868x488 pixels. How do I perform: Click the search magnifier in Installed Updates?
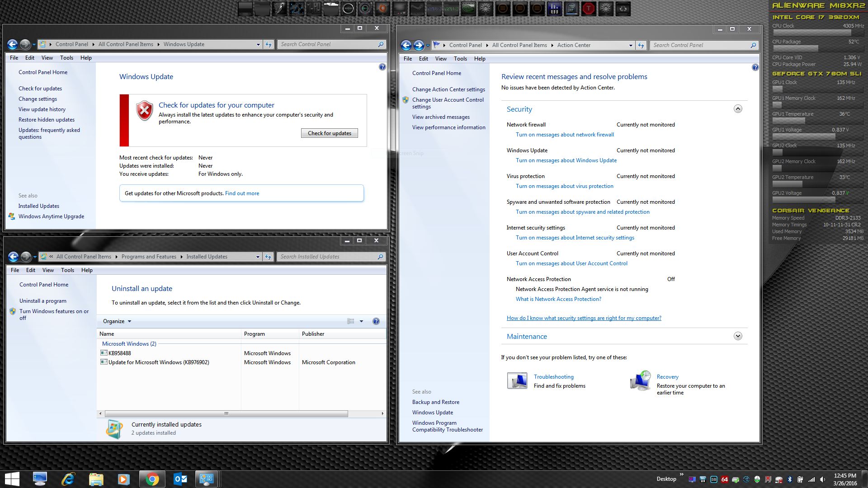pos(380,257)
